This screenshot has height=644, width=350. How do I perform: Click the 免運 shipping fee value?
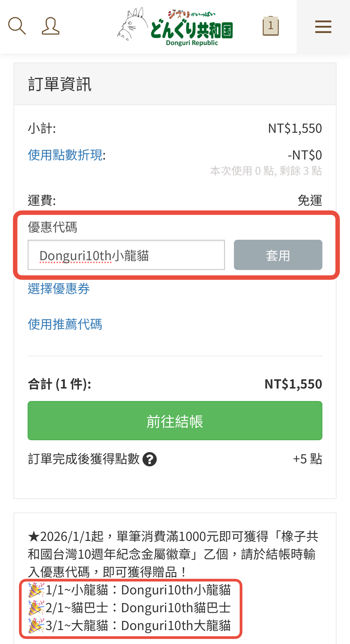coord(310,201)
